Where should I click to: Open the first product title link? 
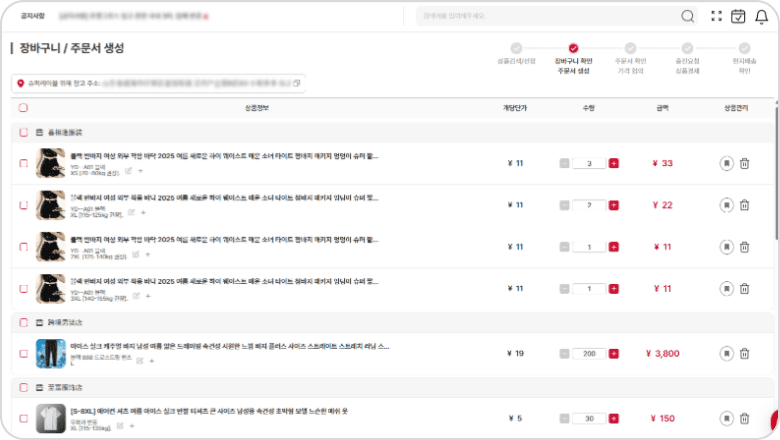pyautogui.click(x=224, y=156)
